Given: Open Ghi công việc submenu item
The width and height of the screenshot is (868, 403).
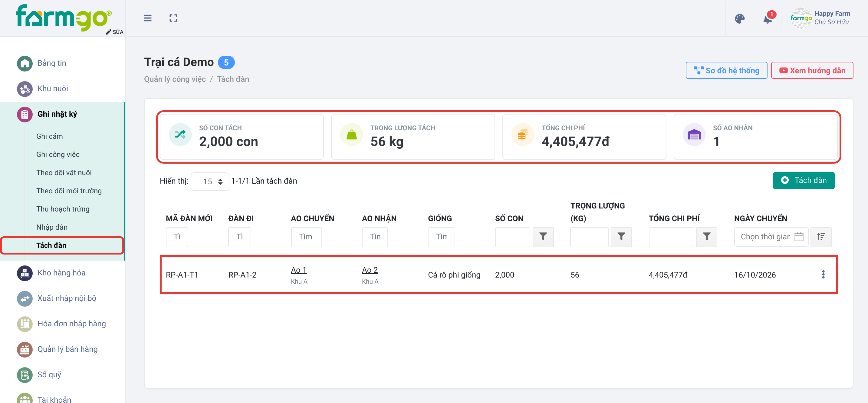Looking at the screenshot, I should [x=58, y=155].
